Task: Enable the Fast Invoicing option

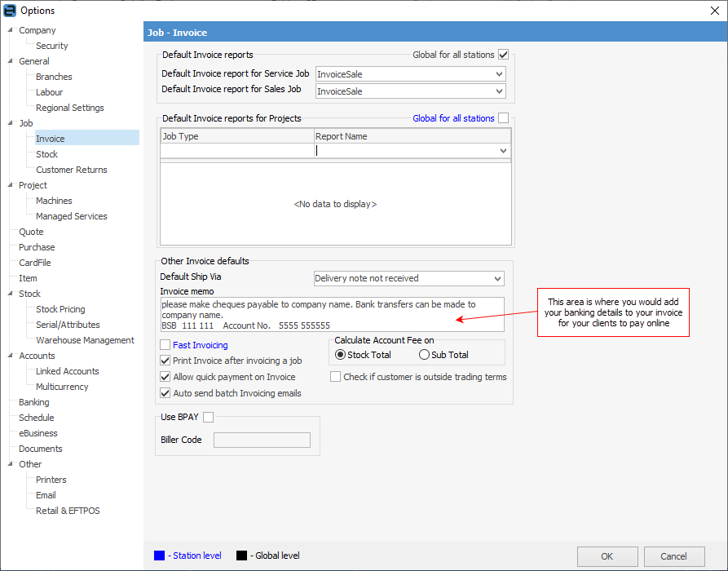Action: pyautogui.click(x=164, y=345)
